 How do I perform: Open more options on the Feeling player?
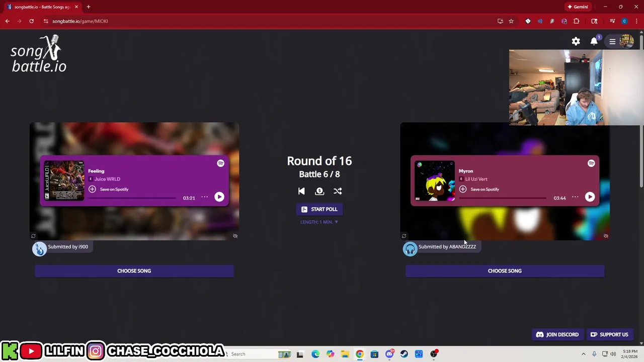tap(205, 197)
